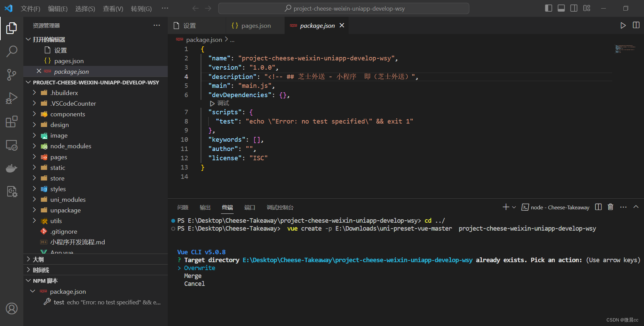644x326 pixels.
Task: Split the editor to the right
Action: 636,25
